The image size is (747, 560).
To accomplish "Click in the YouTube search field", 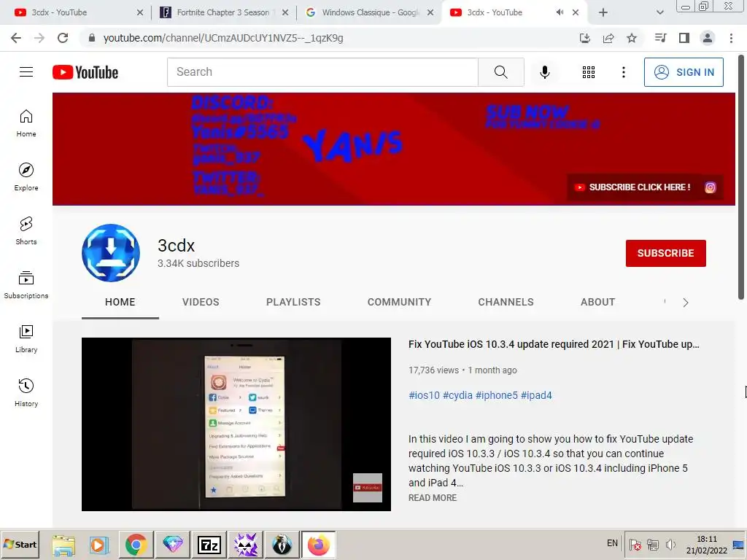I will [322, 72].
